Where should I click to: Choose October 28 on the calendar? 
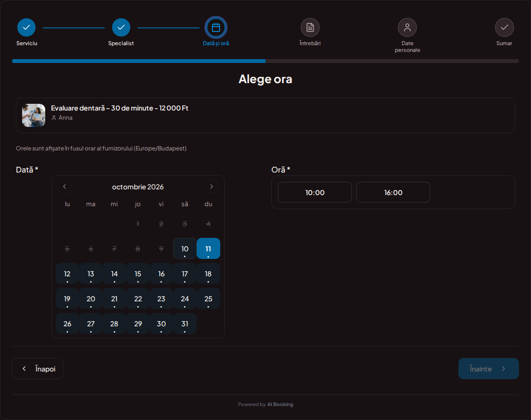tap(114, 324)
